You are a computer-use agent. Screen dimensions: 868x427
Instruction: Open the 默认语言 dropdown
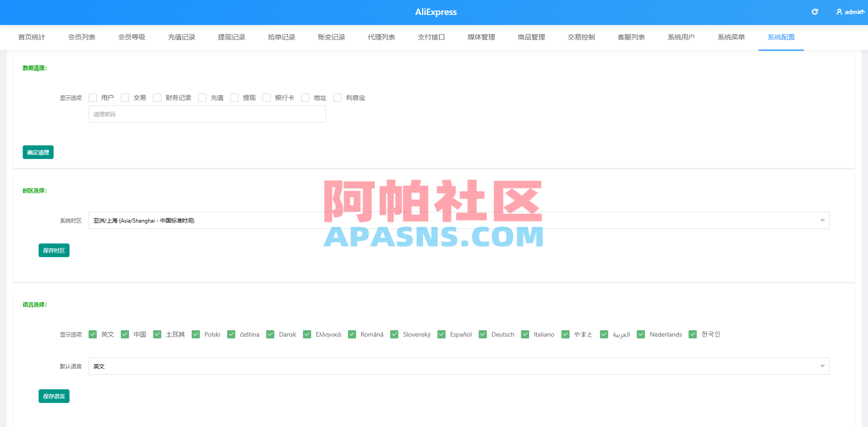pyautogui.click(x=459, y=366)
